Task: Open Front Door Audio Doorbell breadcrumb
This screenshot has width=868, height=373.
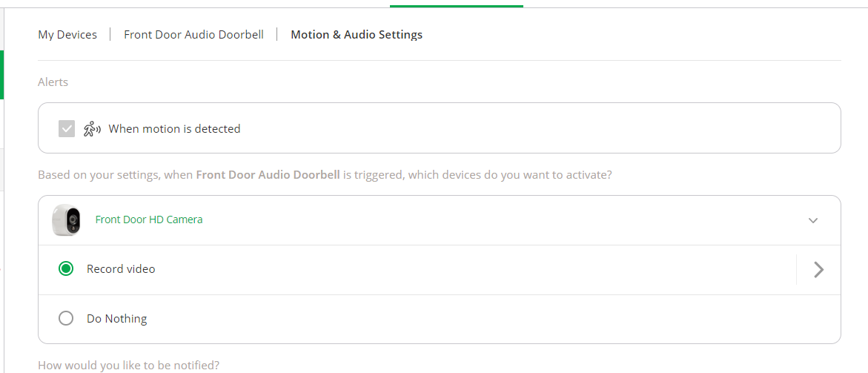Action: tap(193, 35)
